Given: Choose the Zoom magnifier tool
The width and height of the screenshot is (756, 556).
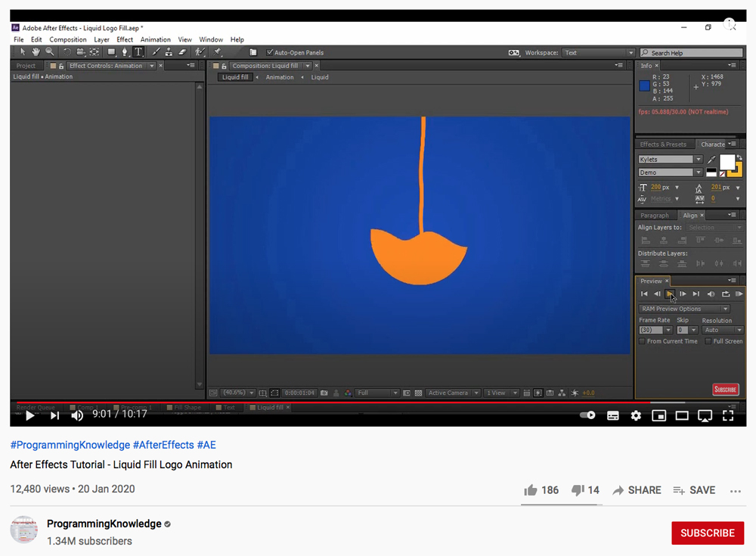Looking at the screenshot, I should [50, 52].
